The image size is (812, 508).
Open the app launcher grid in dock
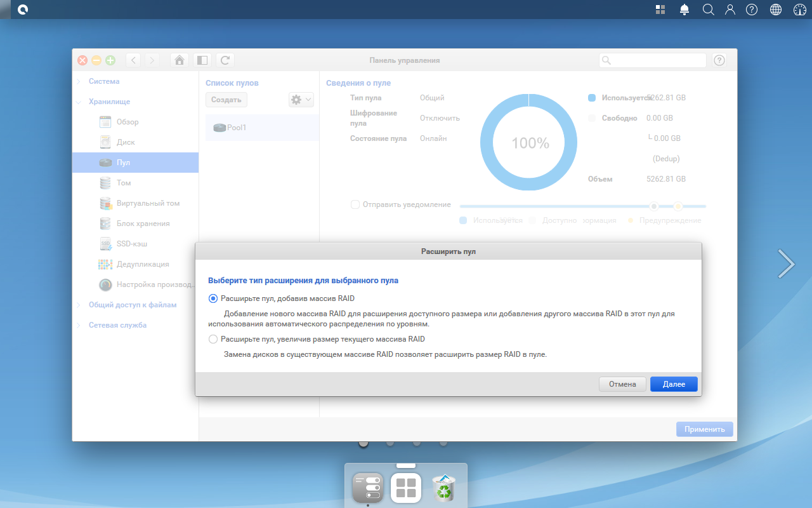(x=406, y=488)
